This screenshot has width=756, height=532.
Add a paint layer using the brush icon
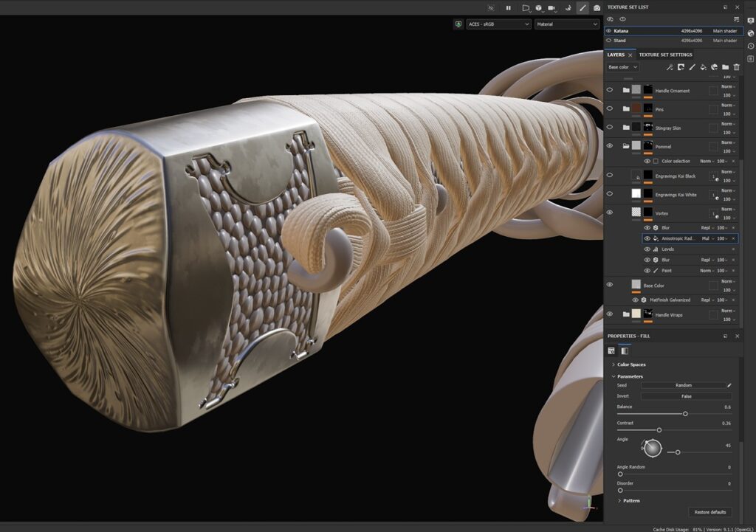tap(692, 67)
